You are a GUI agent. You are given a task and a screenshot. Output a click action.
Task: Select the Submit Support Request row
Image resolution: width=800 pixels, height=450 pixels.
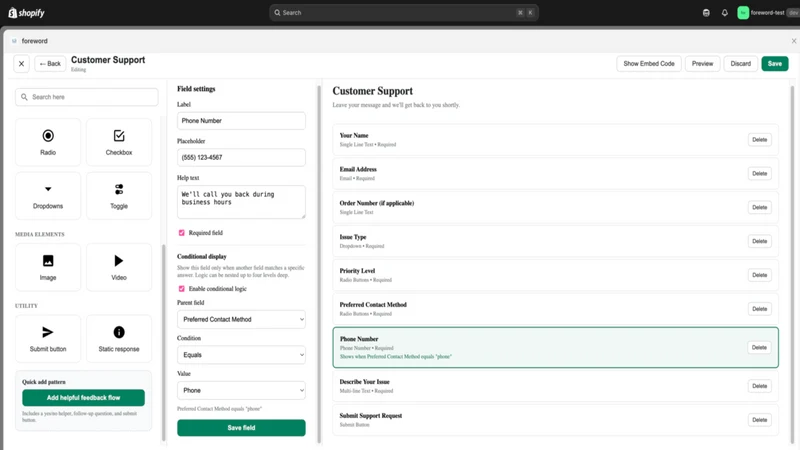click(556, 420)
